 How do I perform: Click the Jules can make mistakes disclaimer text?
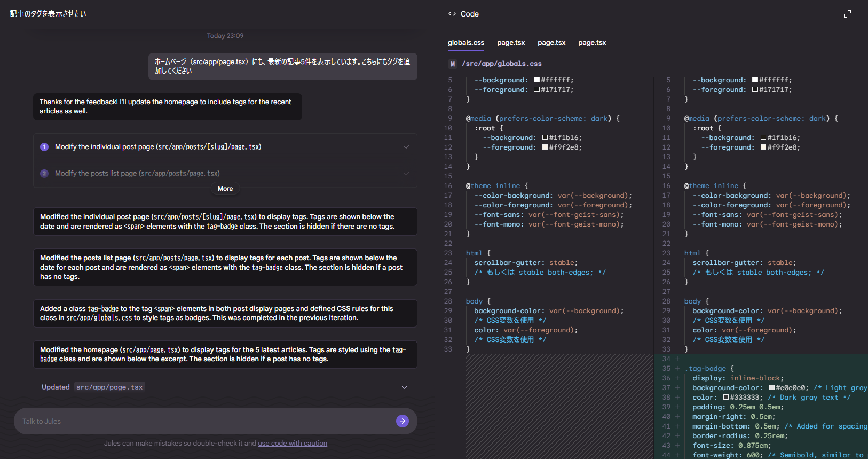pos(216,444)
